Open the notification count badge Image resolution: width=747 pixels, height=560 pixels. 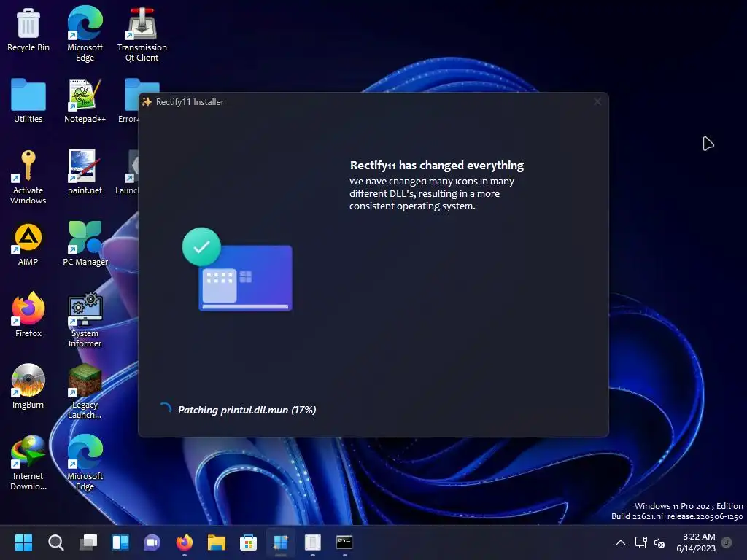point(727,542)
